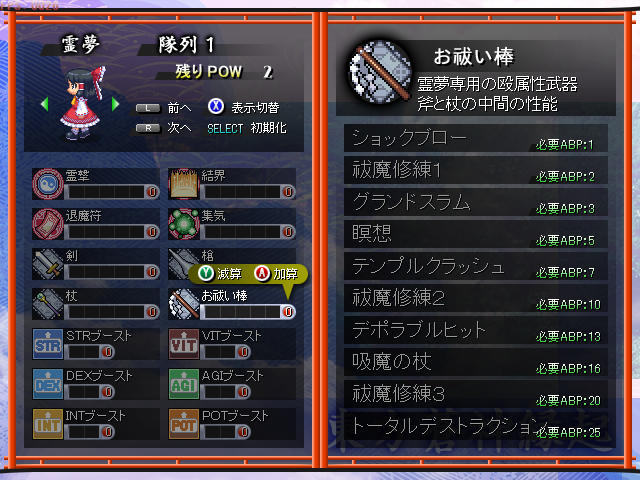Viewport: 640px width, 480px height.
Task: Click the INT boost point gauge
Action: click(x=89, y=431)
